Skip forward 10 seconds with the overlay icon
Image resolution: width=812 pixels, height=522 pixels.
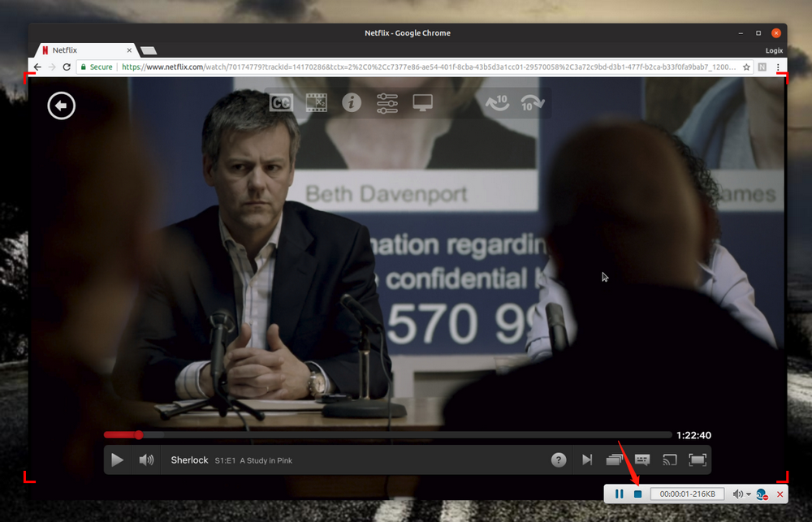tap(533, 102)
